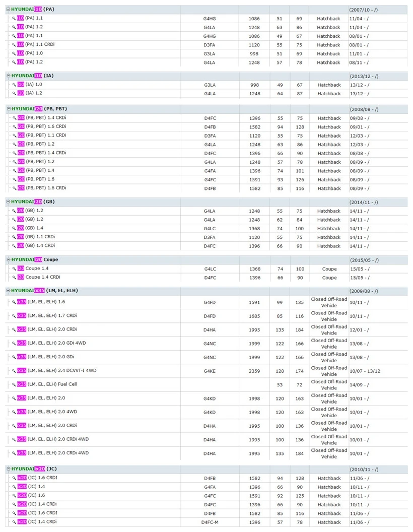Click magnifier icon of i10 (PA) 1.2 86 hp row
This screenshot has height=532, width=413.
[x=14, y=27]
